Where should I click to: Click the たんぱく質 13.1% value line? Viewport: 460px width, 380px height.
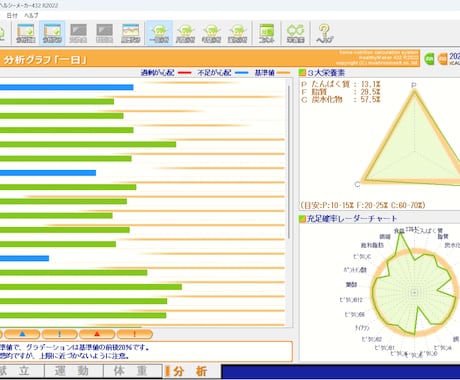point(341,84)
